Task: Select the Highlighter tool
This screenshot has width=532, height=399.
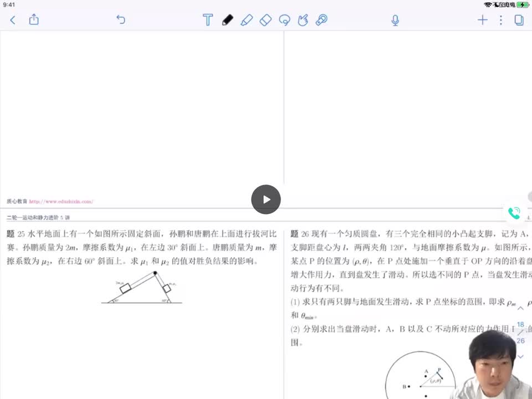Action: [247, 20]
